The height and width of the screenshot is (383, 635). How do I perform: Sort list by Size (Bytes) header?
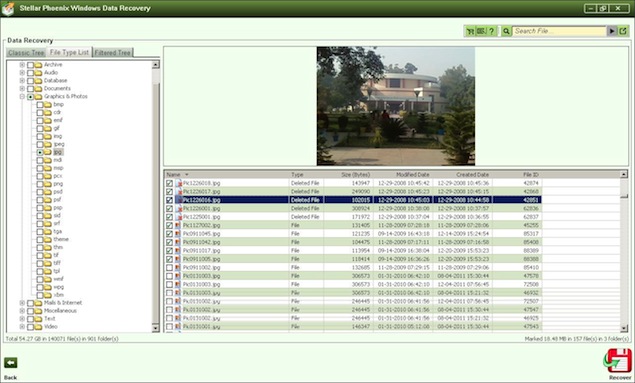point(355,174)
